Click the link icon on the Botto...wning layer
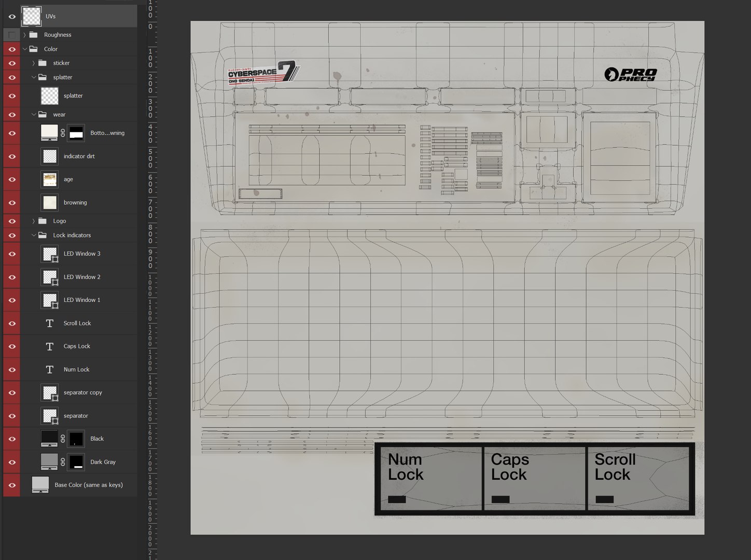Image resolution: width=751 pixels, height=560 pixels. pyautogui.click(x=63, y=133)
